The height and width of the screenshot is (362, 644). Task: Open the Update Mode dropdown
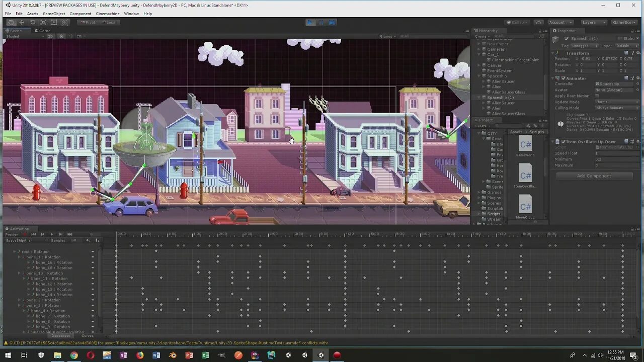click(x=617, y=102)
